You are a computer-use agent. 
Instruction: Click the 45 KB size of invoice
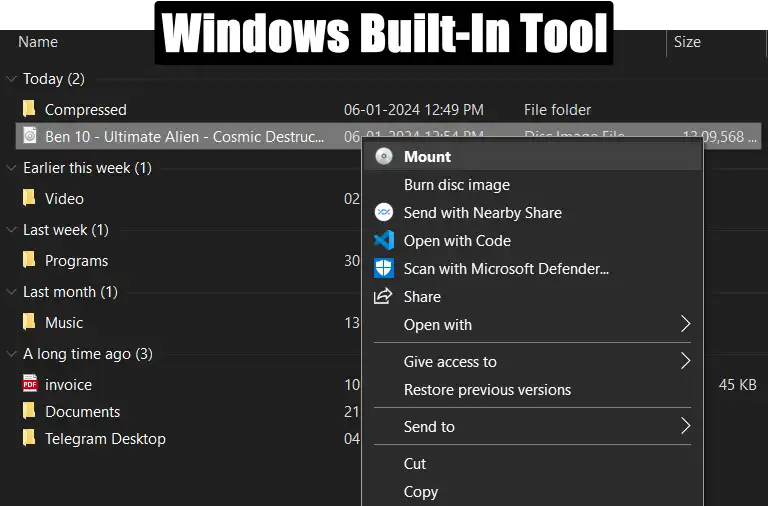(737, 385)
